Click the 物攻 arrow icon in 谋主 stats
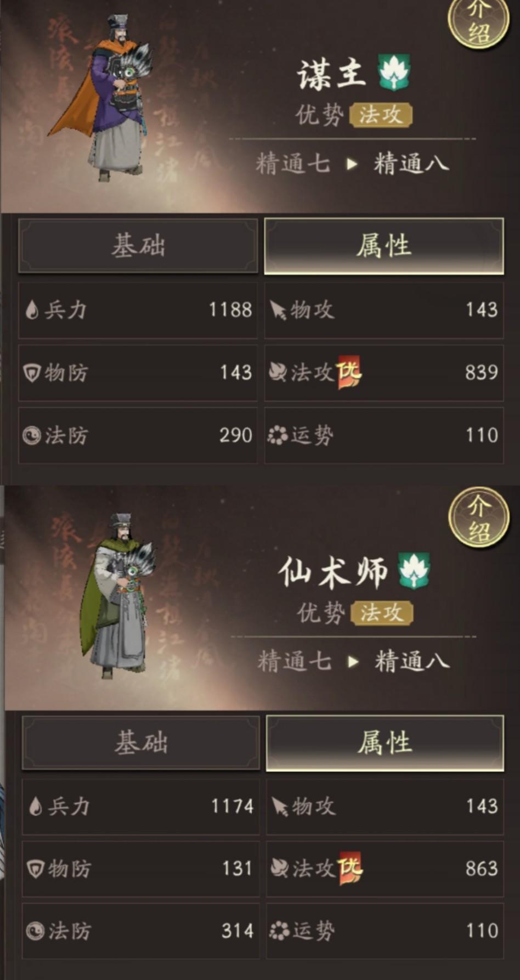The image size is (520, 980). 278,311
